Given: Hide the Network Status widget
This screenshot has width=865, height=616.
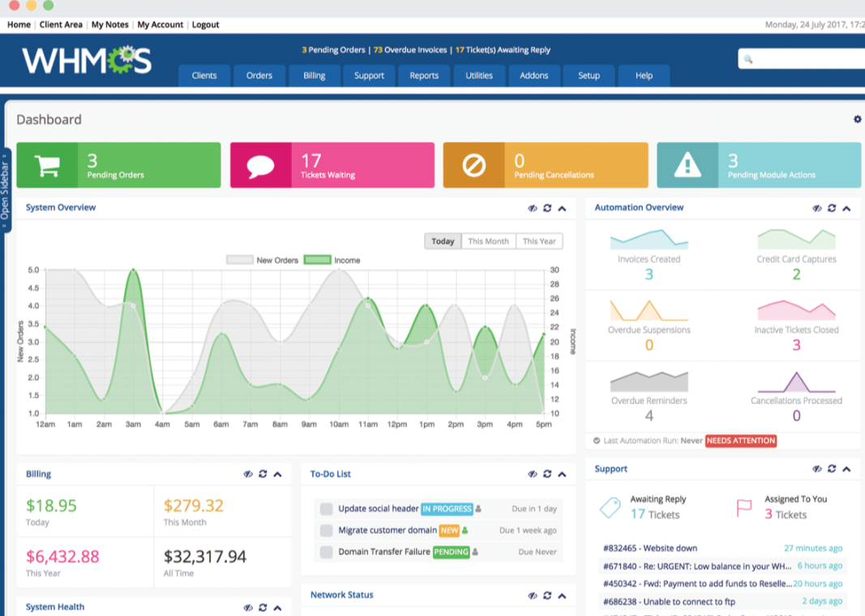Looking at the screenshot, I should click(x=533, y=595).
